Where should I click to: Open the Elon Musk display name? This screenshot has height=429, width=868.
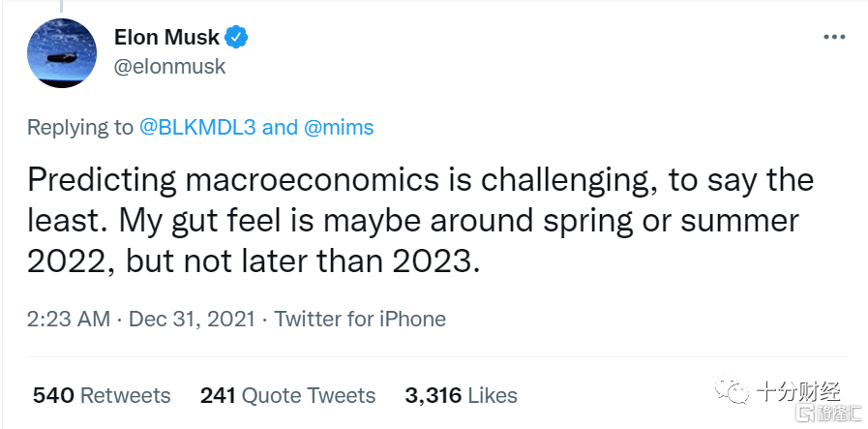[x=166, y=37]
